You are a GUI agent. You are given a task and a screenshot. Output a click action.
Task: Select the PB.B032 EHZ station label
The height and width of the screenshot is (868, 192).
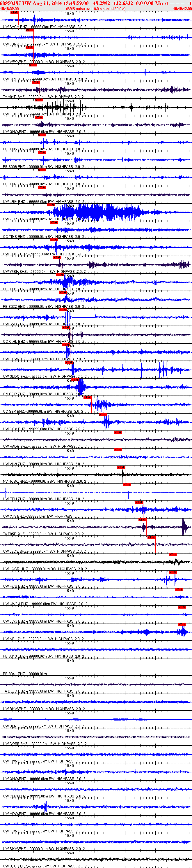(x=43, y=307)
